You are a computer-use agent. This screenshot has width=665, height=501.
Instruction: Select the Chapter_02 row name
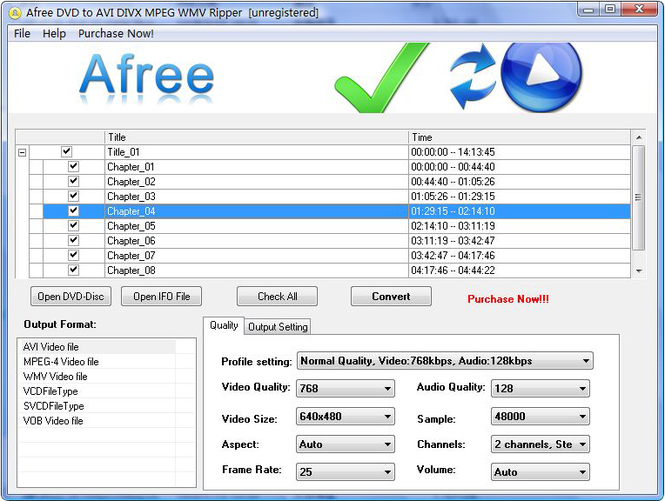tap(131, 182)
